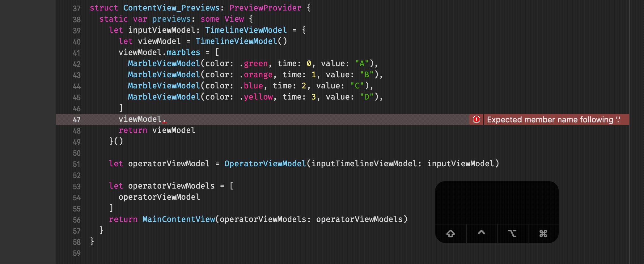The width and height of the screenshot is (644, 264).
Task: Click 'inputTimelineViewModel:' argument label
Action: pyautogui.click(x=366, y=164)
